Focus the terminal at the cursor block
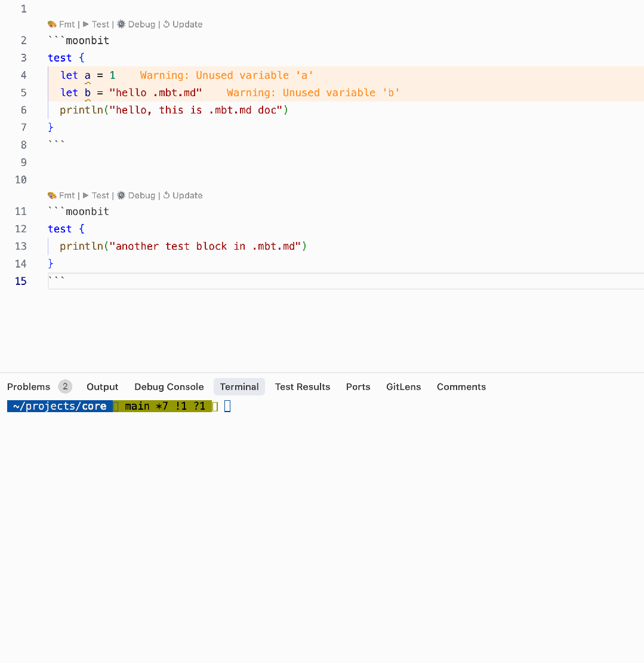The height and width of the screenshot is (663, 644). pos(227,406)
